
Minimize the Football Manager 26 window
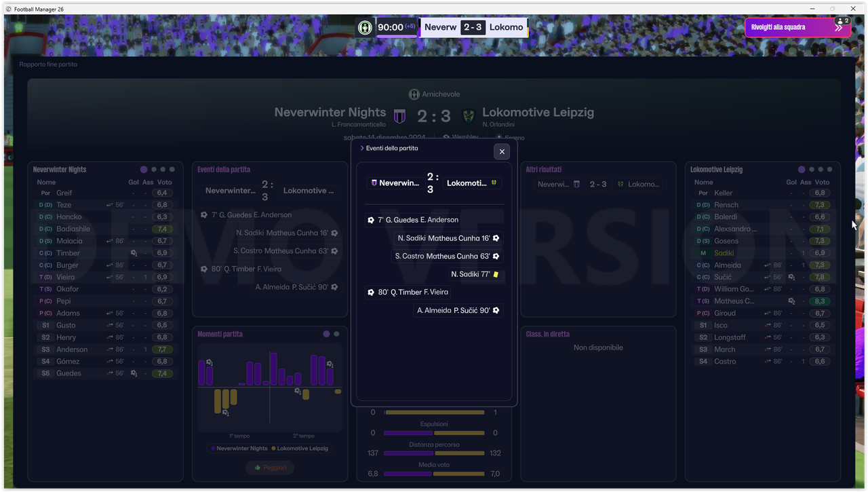tap(812, 9)
